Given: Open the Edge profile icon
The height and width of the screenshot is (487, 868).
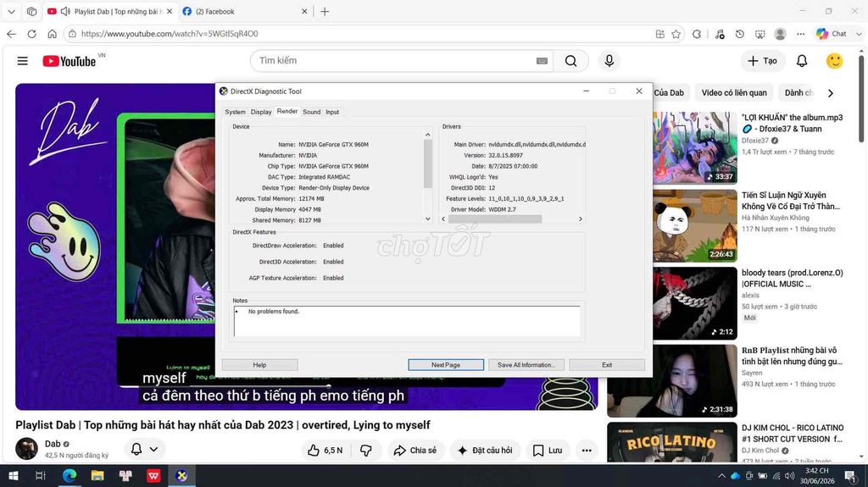Looking at the screenshot, I should coord(780,34).
